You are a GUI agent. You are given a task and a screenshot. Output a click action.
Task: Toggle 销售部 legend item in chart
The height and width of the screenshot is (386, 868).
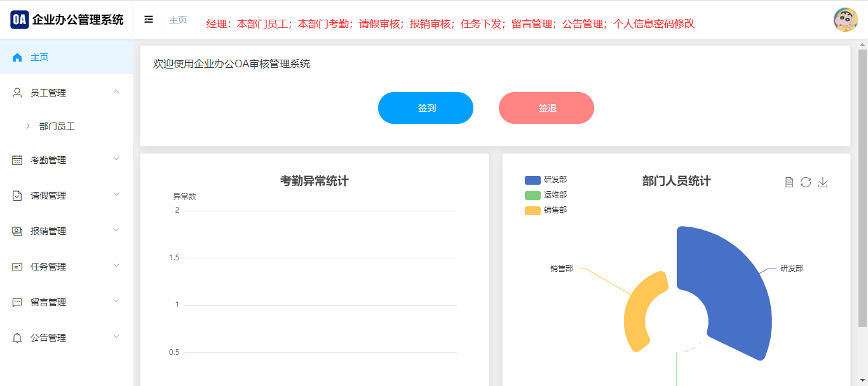point(545,210)
